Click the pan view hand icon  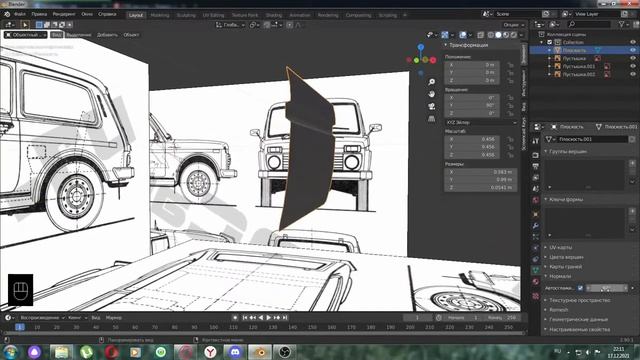click(x=431, y=94)
